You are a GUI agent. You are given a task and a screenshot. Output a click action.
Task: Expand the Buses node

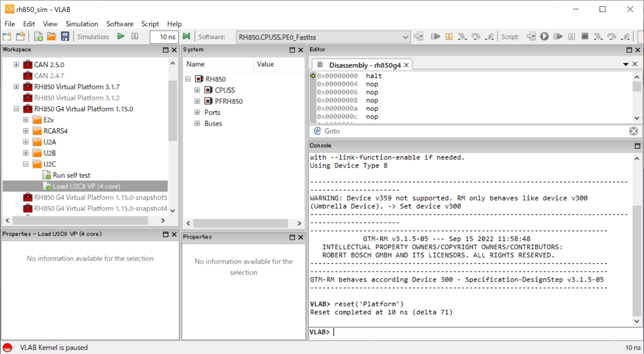coord(197,124)
